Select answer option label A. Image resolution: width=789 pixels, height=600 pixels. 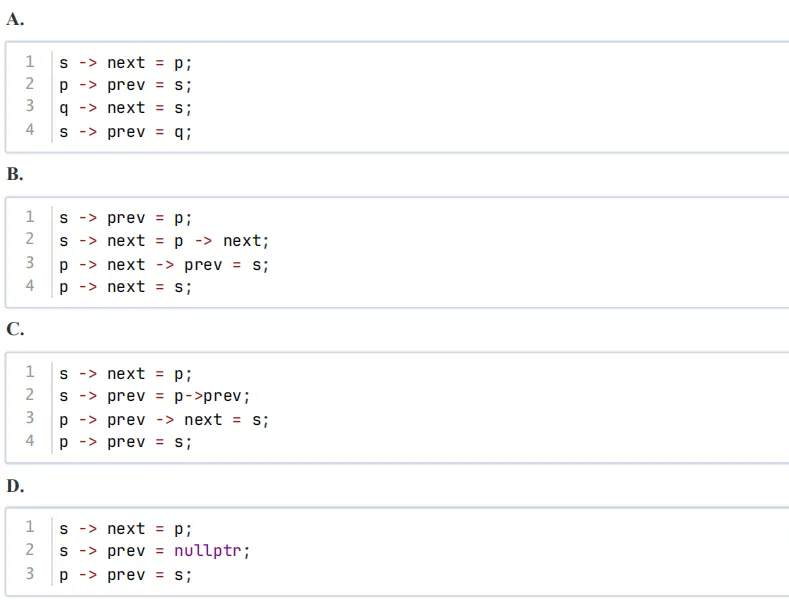click(x=15, y=20)
